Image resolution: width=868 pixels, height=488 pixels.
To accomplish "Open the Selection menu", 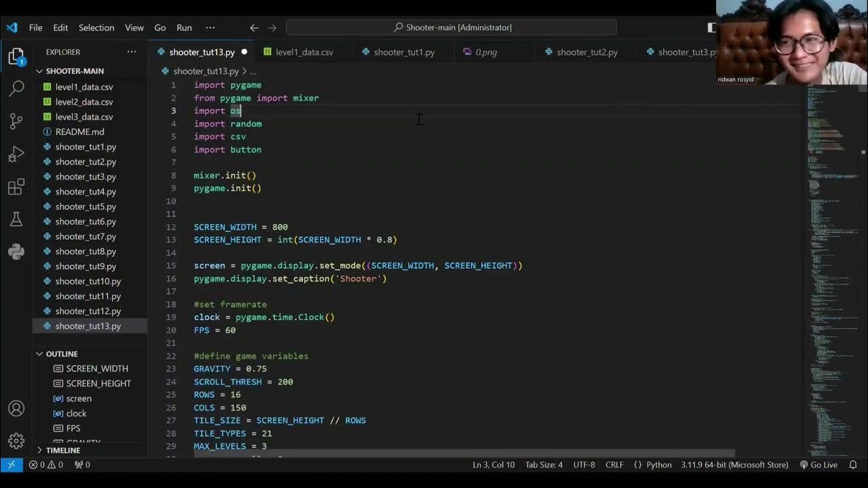I will click(x=96, y=28).
